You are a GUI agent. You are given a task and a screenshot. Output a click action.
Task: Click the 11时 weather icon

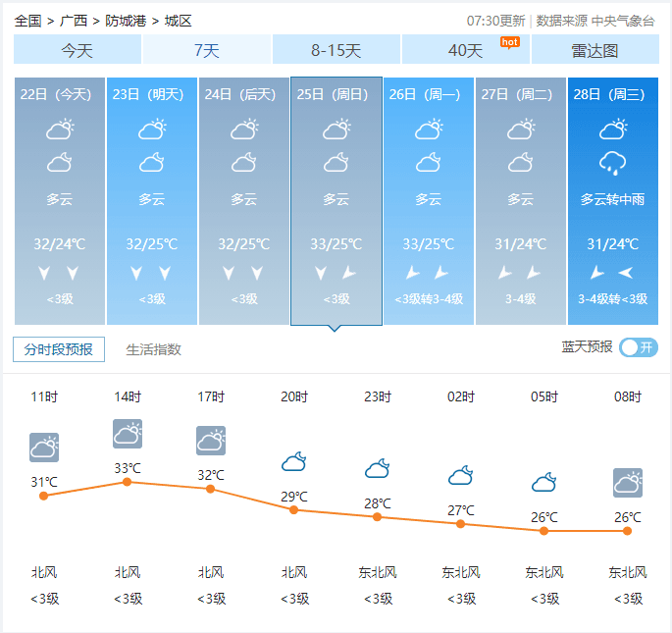click(44, 448)
